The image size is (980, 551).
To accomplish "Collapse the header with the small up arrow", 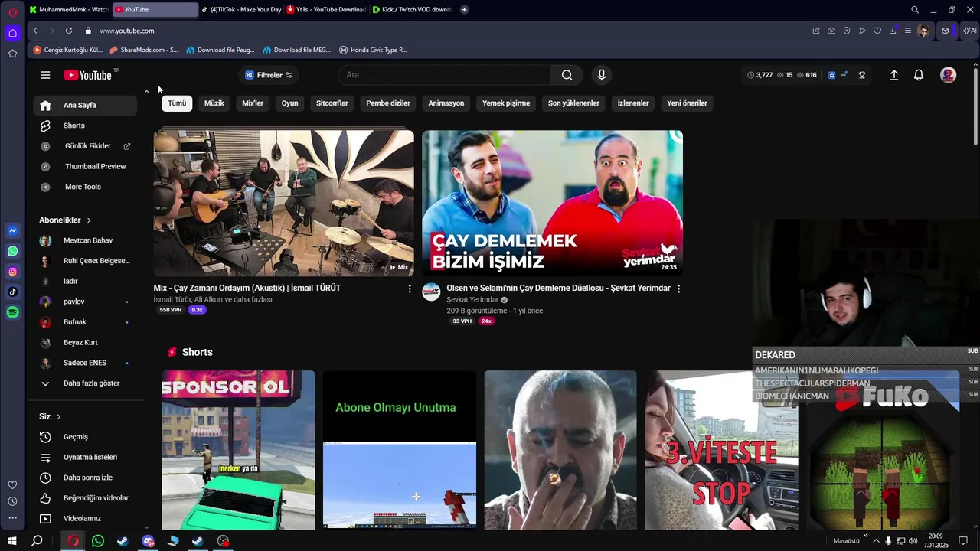I will point(146,92).
